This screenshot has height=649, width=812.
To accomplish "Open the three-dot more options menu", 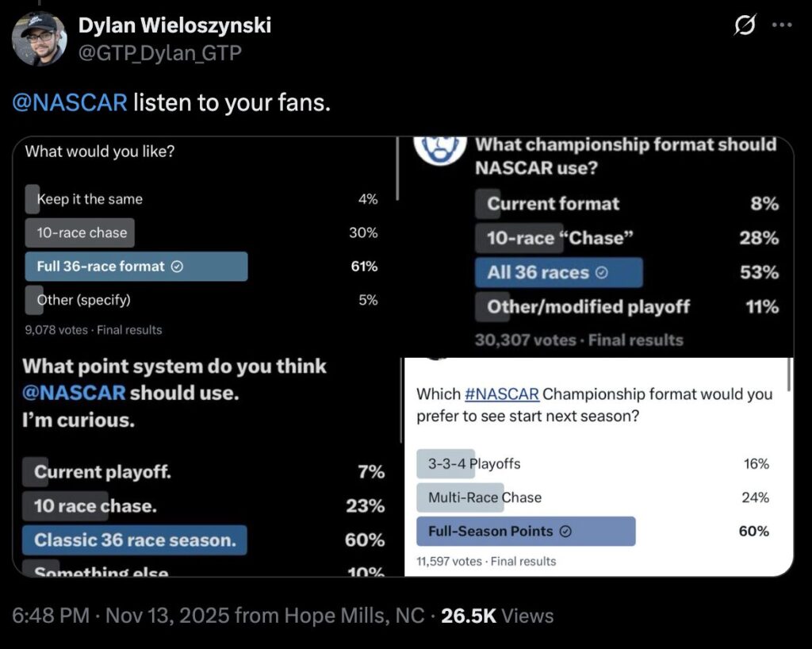I will point(782,25).
